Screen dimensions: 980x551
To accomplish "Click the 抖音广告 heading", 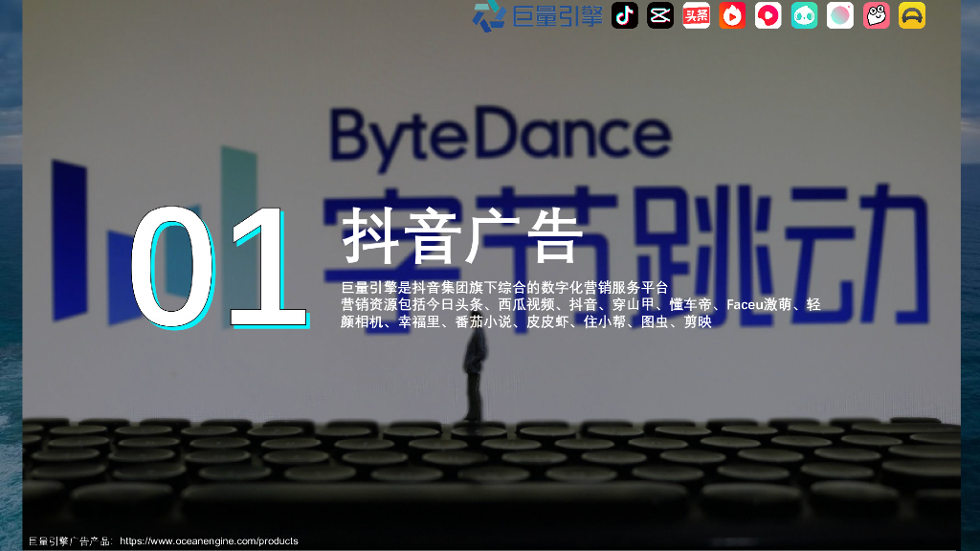I will click(463, 235).
